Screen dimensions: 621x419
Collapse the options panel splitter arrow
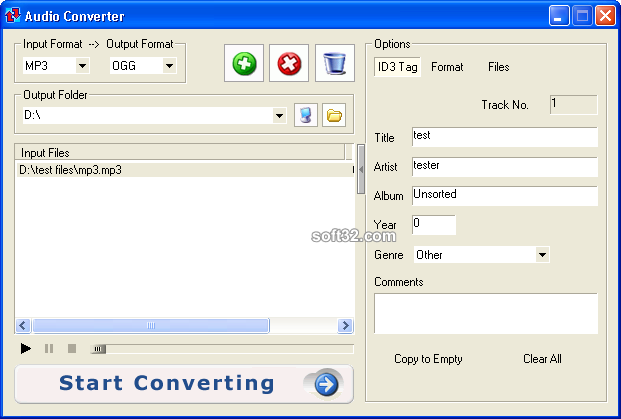[x=361, y=169]
